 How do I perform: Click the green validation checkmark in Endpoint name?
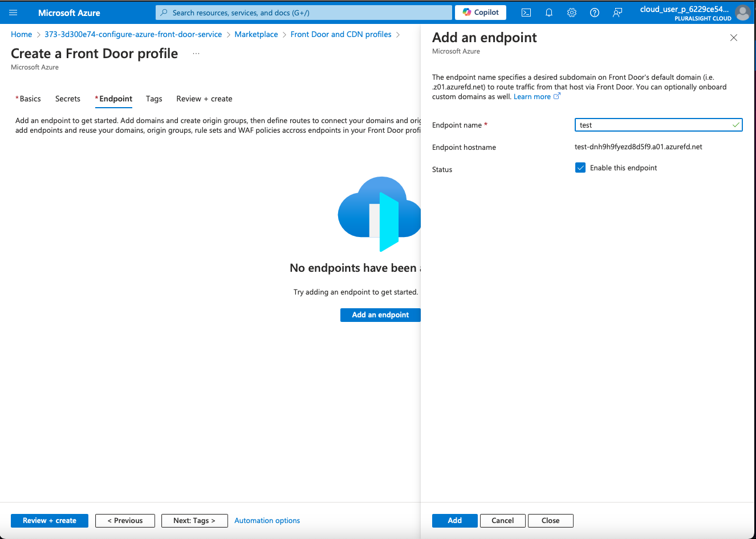(x=736, y=125)
